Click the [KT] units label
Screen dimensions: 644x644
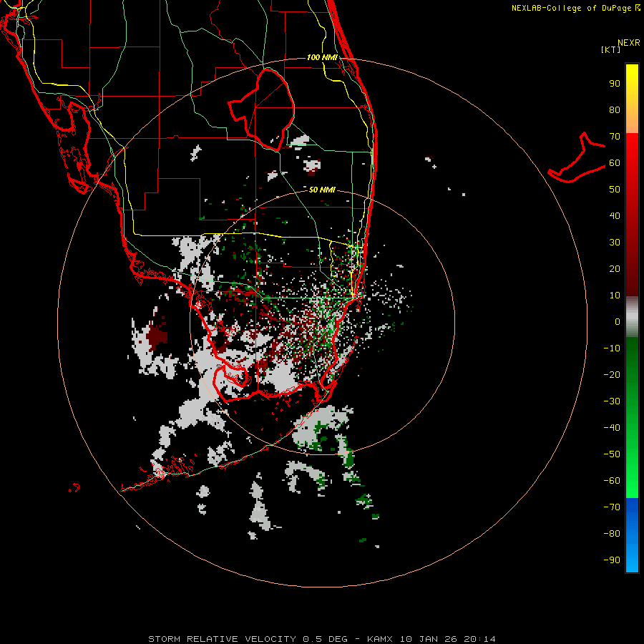610,49
